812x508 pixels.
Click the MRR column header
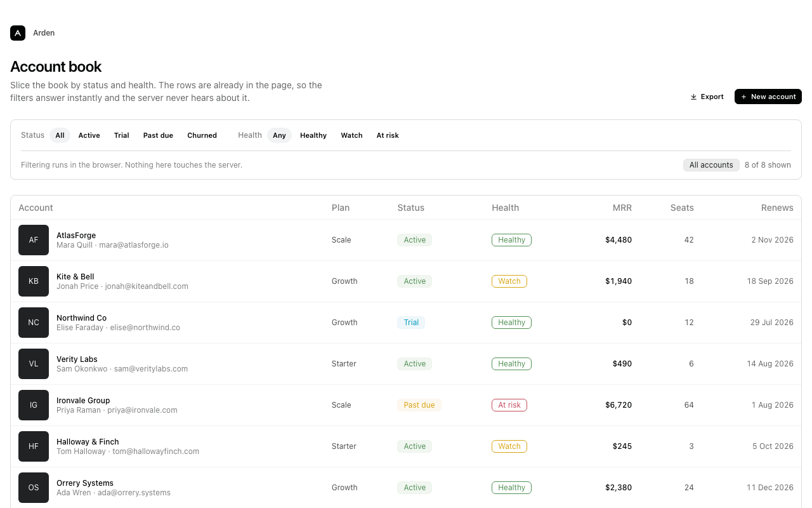(x=622, y=208)
